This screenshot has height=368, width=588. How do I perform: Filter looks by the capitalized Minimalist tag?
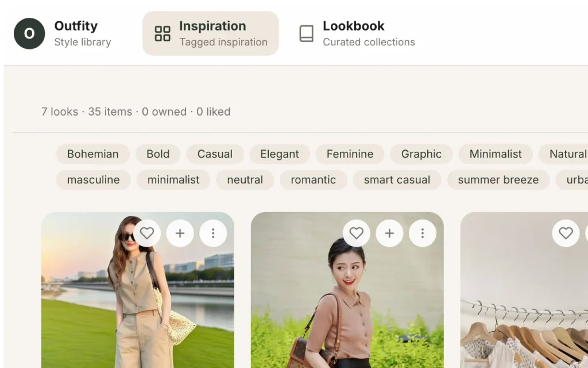[x=496, y=154]
